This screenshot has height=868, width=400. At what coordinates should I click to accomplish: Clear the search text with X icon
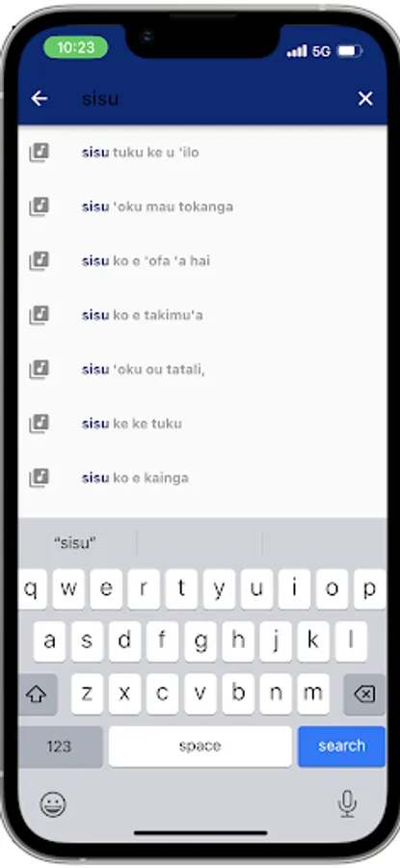coord(365,98)
